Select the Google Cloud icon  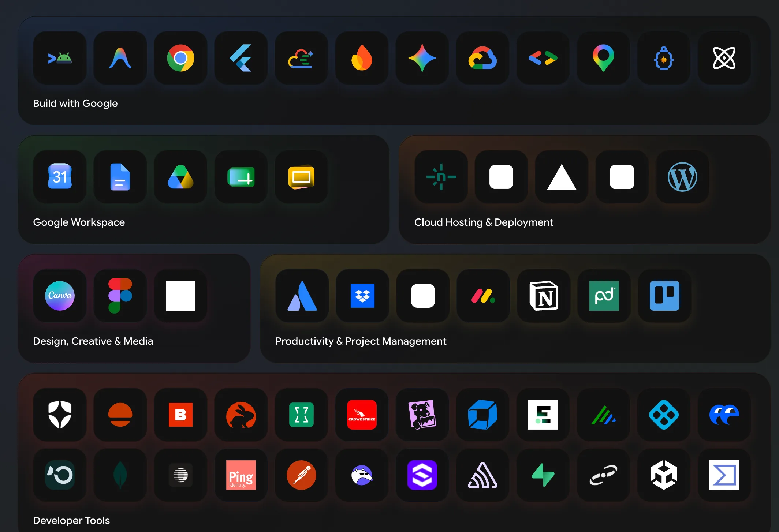click(x=482, y=58)
